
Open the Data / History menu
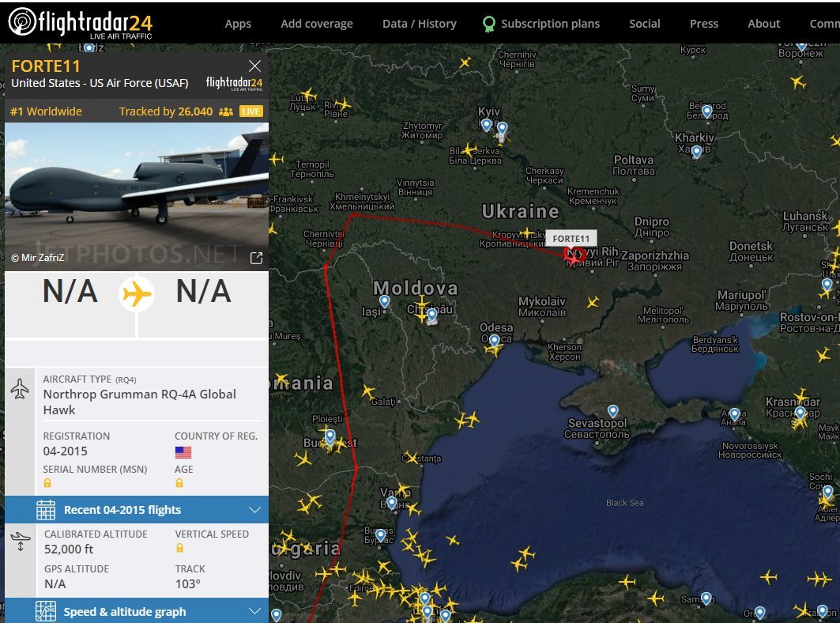click(420, 24)
